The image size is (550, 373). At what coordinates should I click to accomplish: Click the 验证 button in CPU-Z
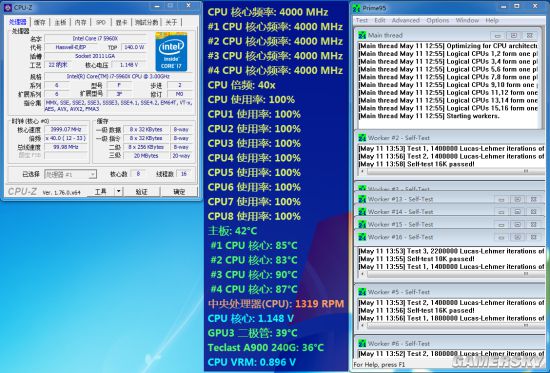click(x=141, y=192)
